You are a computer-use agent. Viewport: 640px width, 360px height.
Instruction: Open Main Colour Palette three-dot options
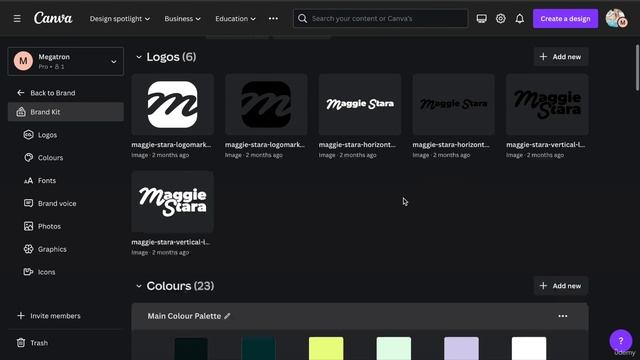[563, 316]
